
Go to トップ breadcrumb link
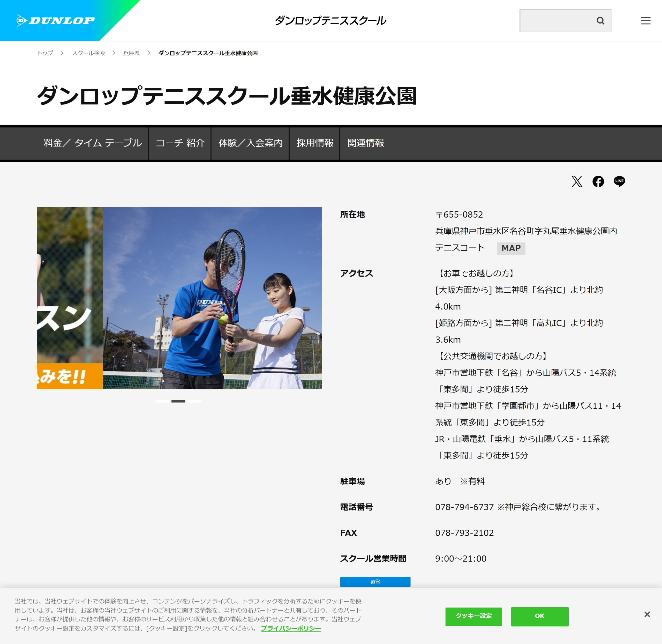pyautogui.click(x=45, y=53)
